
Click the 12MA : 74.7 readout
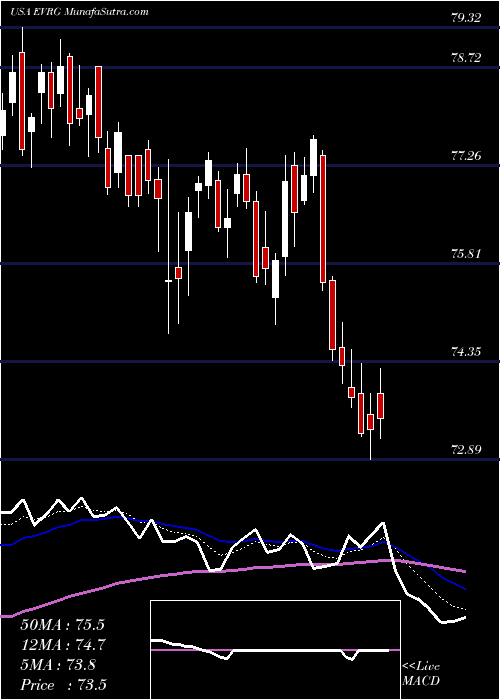[x=62, y=645]
